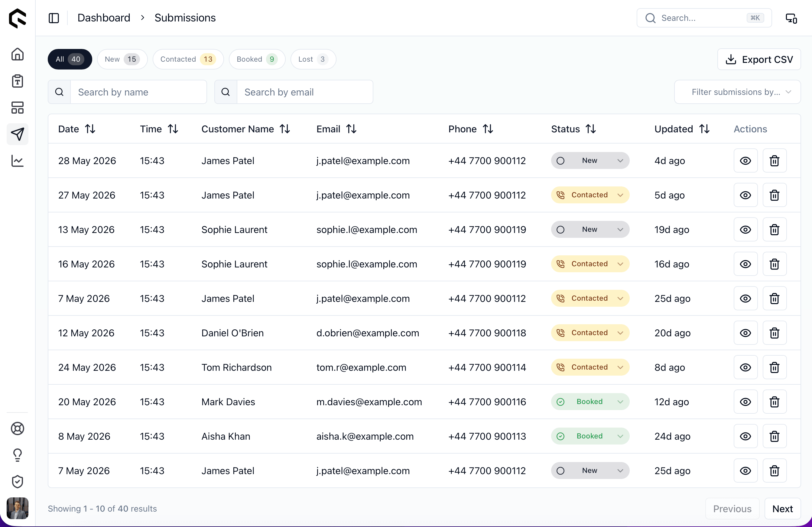Open the layout blocks sidebar icon
The image size is (812, 527).
tap(18, 108)
